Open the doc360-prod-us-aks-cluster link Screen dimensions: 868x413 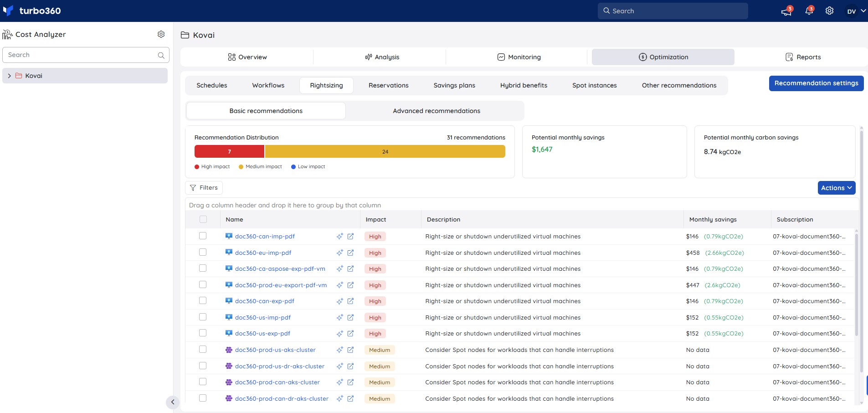tap(275, 350)
